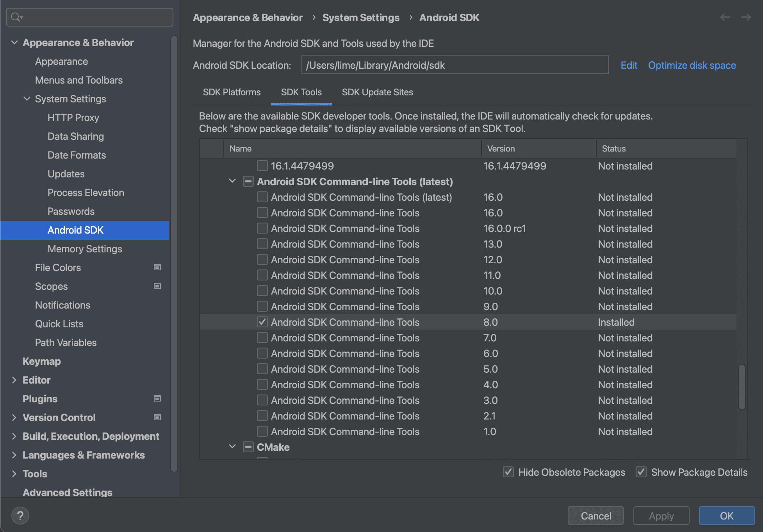Collapse the System Settings subtree
This screenshot has height=532, width=763.
click(x=27, y=99)
